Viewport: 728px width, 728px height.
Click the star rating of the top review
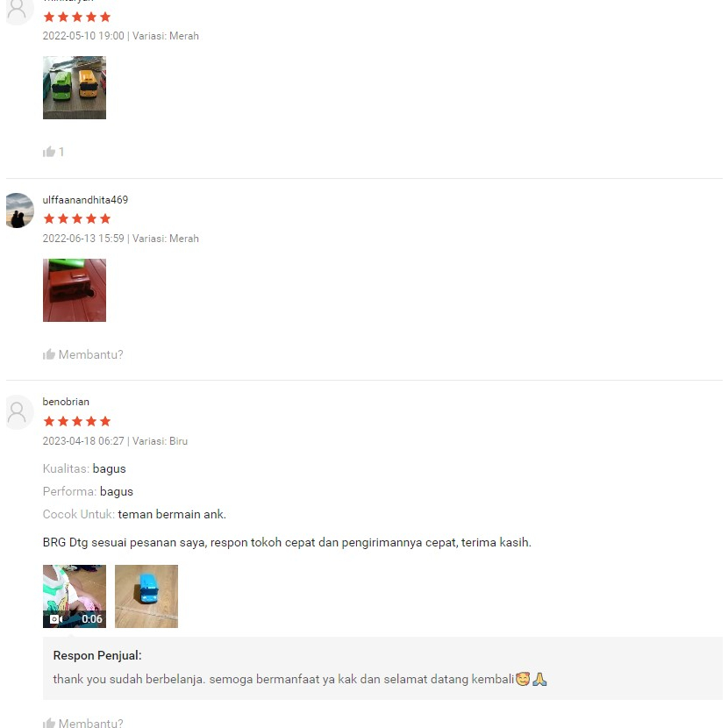click(x=77, y=17)
